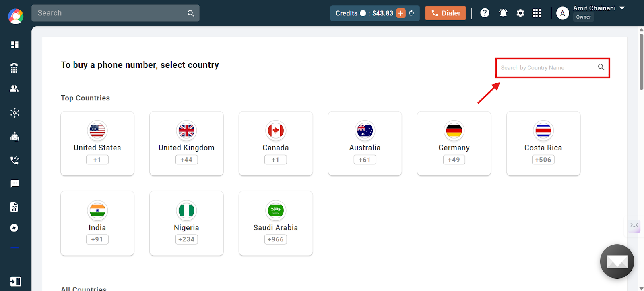The image size is (644, 291).
Task: Open the integrations hub sidebar icon
Action: click(15, 113)
